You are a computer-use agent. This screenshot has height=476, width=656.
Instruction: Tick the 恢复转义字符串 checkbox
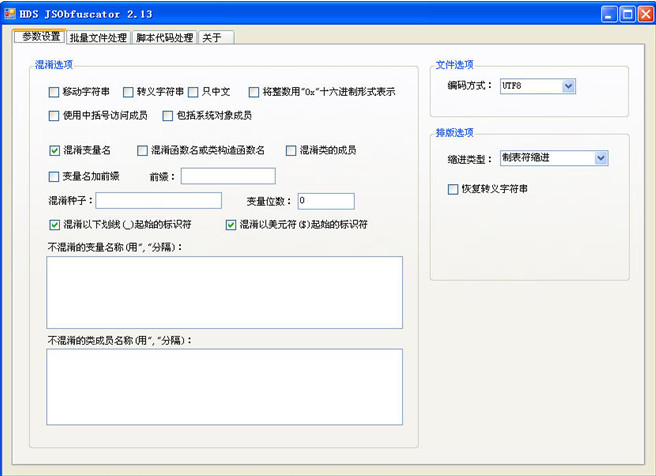click(x=453, y=189)
